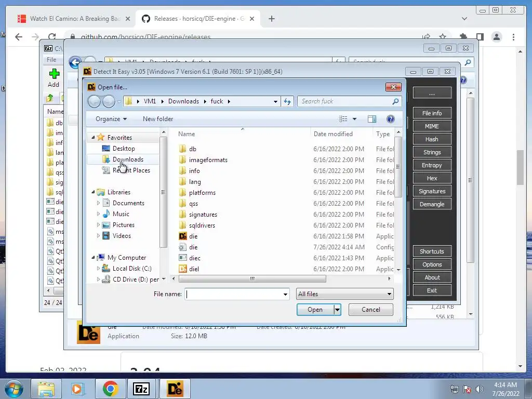The height and width of the screenshot is (399, 532).
Task: Bookmark the GitHub page with star icon
Action: [443, 37]
